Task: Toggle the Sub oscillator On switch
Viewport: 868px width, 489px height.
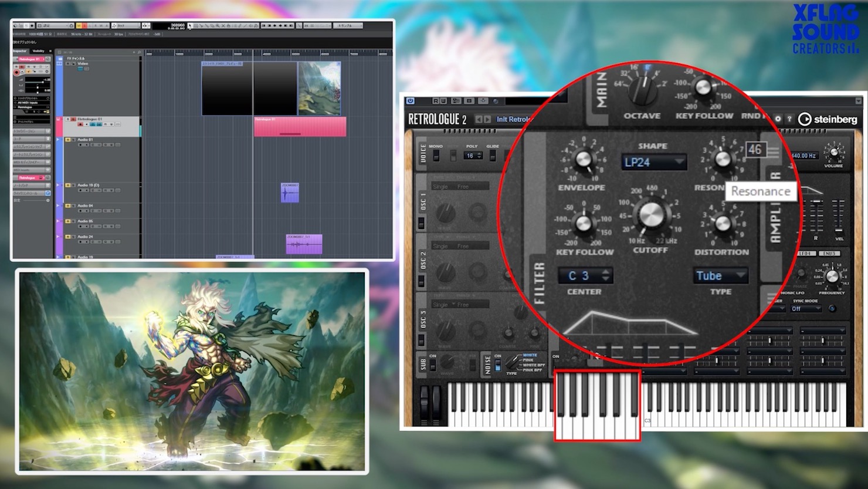Action: point(433,365)
